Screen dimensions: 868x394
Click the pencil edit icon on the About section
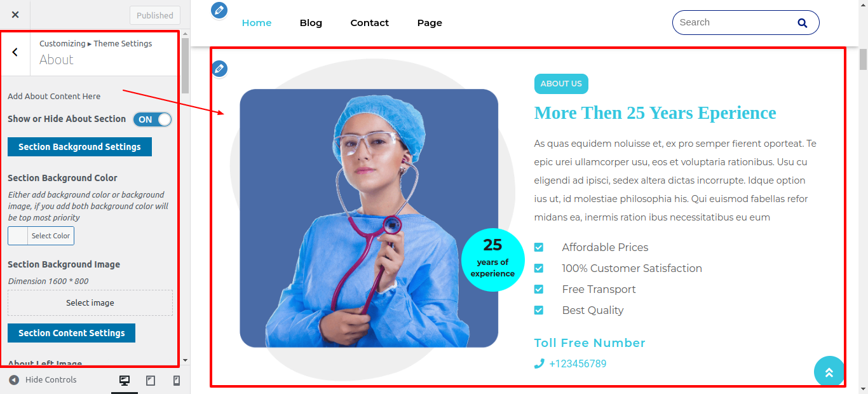(219, 68)
